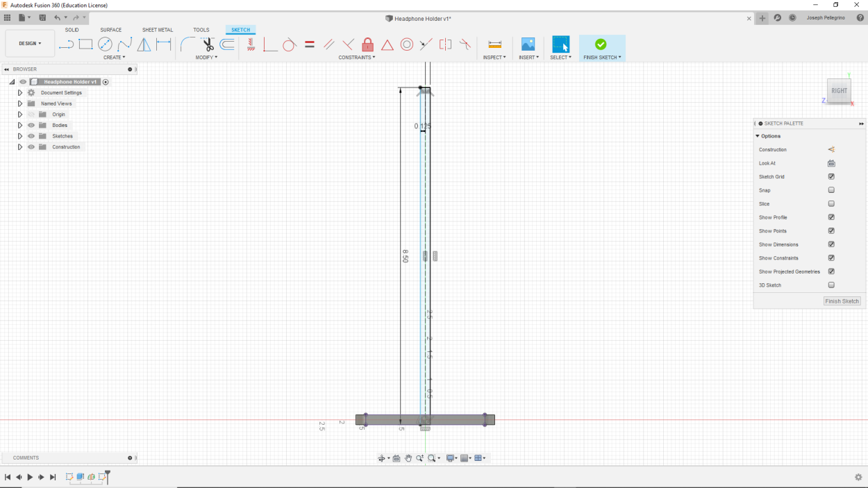Apply the Concentric constraint
Image resolution: width=868 pixels, height=488 pixels.
coord(407,44)
